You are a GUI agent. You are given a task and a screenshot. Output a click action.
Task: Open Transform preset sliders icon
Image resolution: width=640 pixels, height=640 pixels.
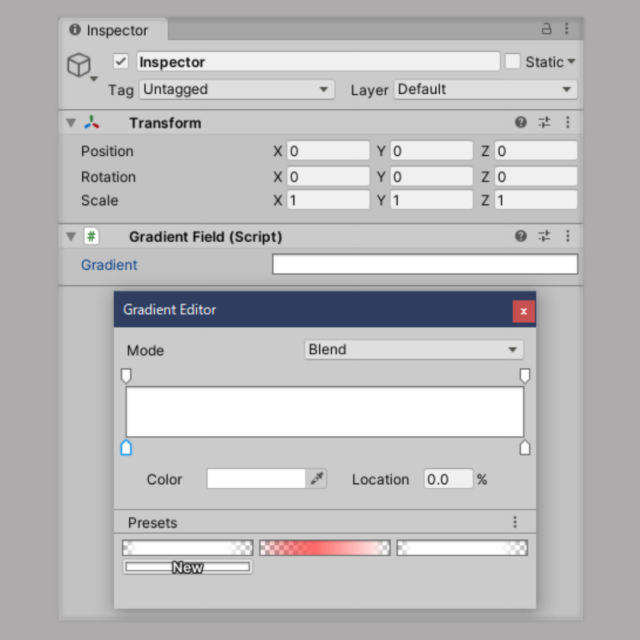point(544,122)
